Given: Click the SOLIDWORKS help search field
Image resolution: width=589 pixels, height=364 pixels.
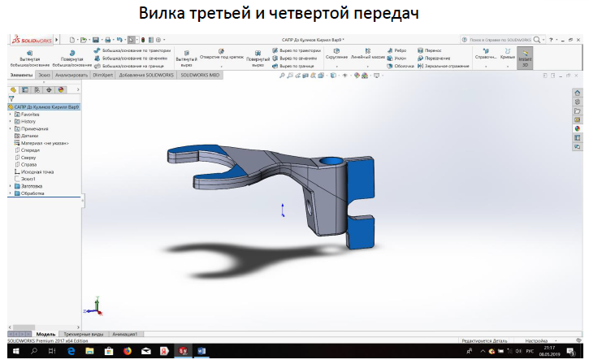Looking at the screenshot, I should 500,39.
